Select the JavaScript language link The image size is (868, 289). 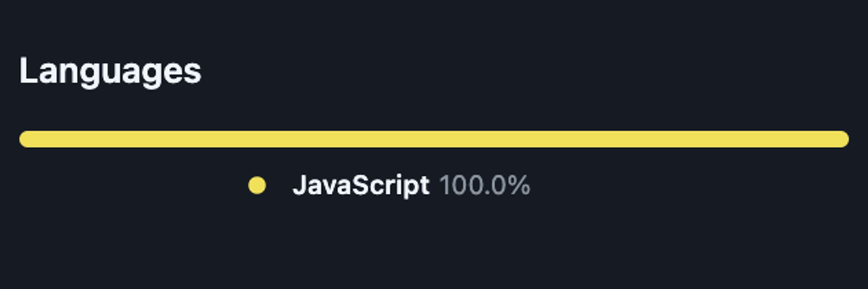(x=389, y=185)
